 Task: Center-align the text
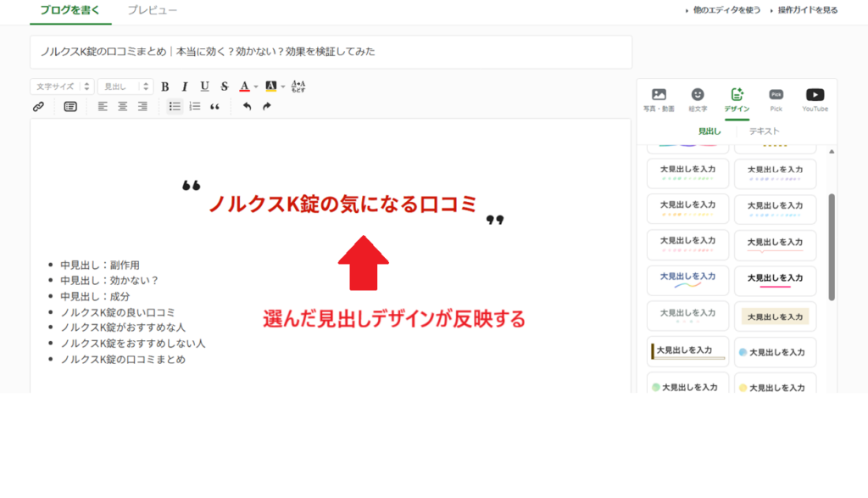click(123, 107)
